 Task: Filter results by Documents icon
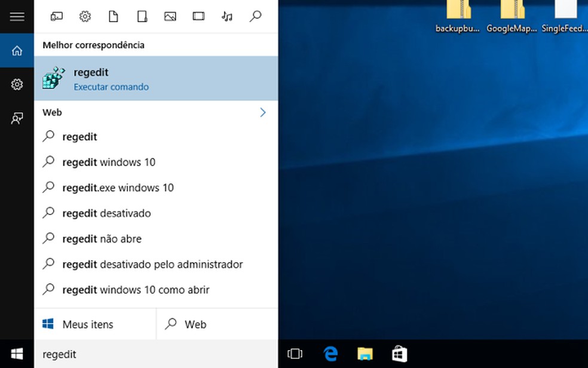point(114,17)
